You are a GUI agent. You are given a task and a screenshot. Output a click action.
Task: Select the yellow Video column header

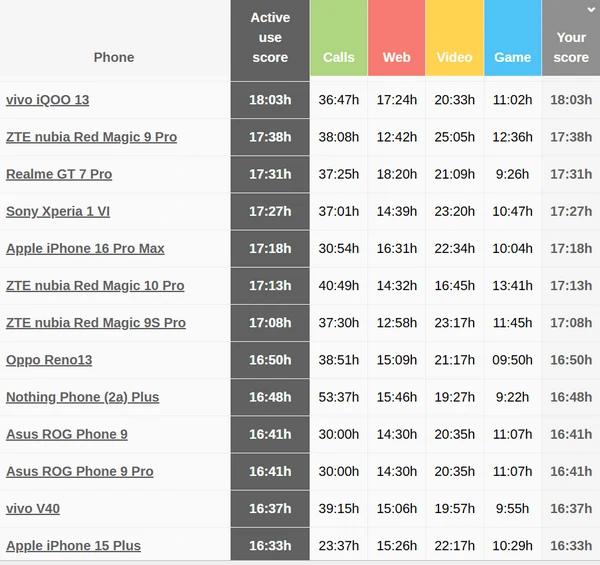point(454,57)
